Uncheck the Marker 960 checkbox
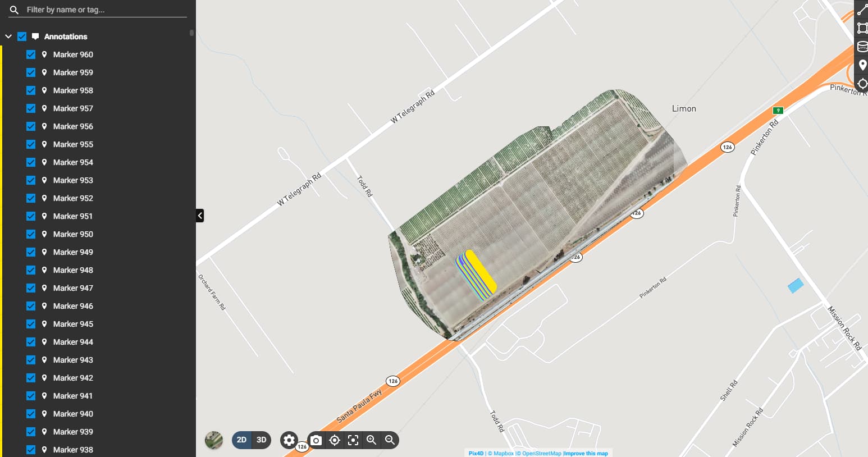This screenshot has width=868, height=457. coord(31,54)
